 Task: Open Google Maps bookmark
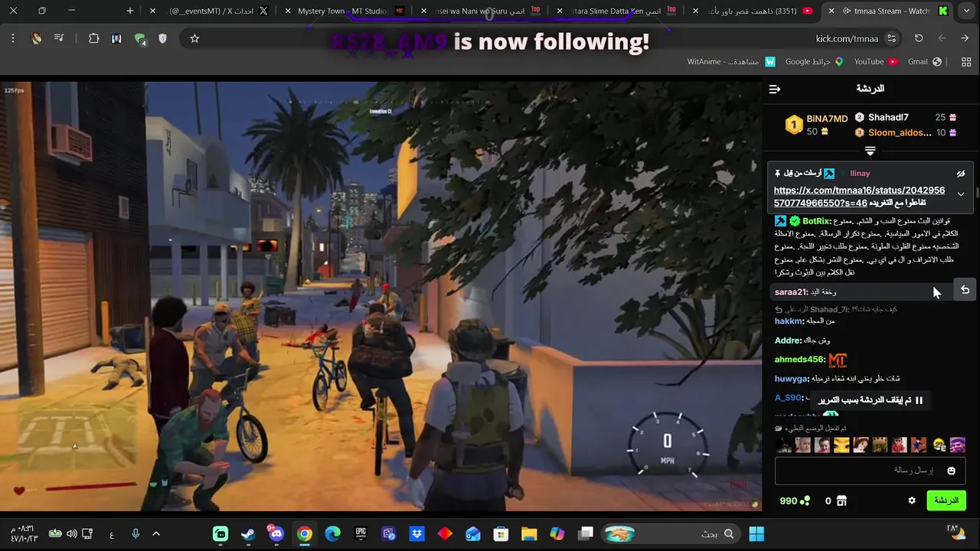point(814,61)
